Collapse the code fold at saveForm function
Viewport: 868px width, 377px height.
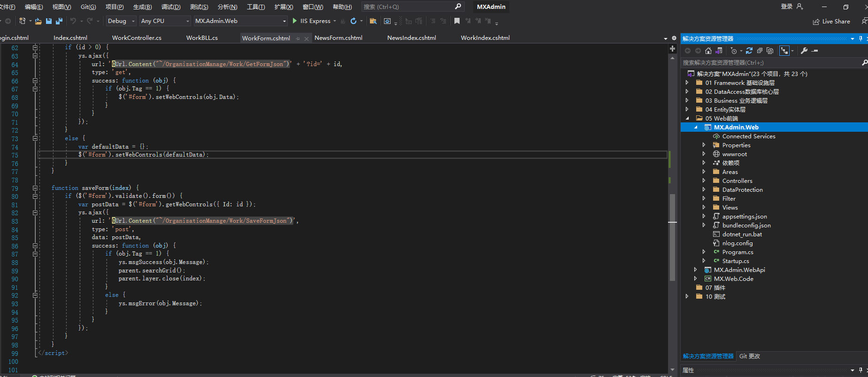coord(35,188)
